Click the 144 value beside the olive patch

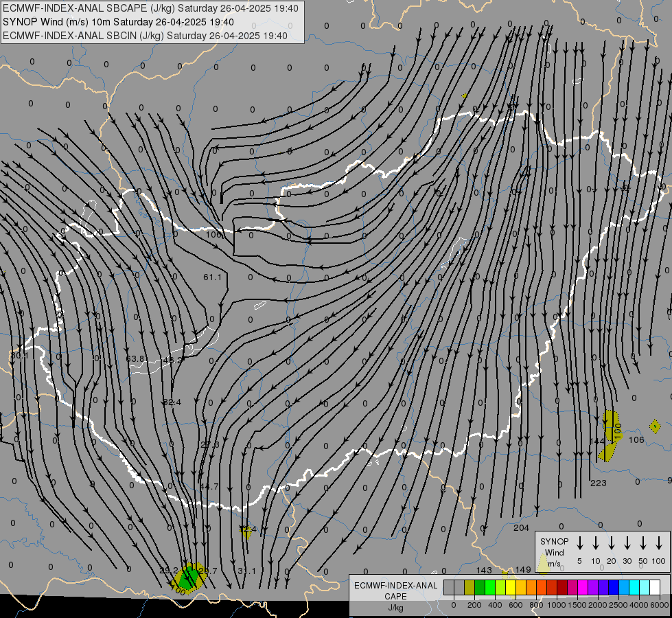click(597, 442)
